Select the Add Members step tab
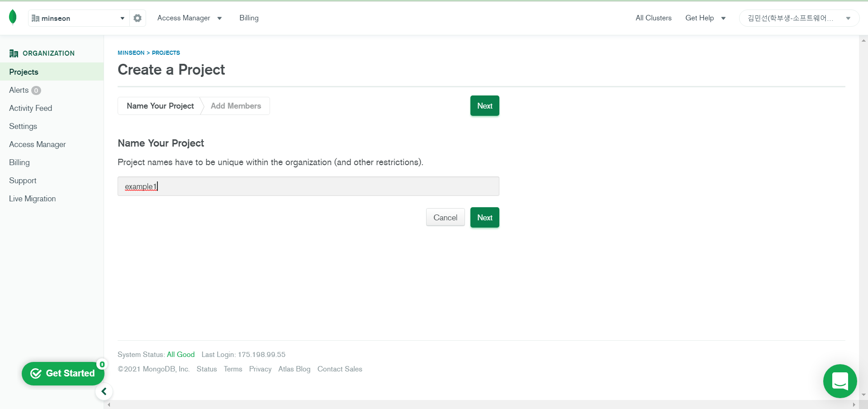The width and height of the screenshot is (868, 409). point(236,106)
